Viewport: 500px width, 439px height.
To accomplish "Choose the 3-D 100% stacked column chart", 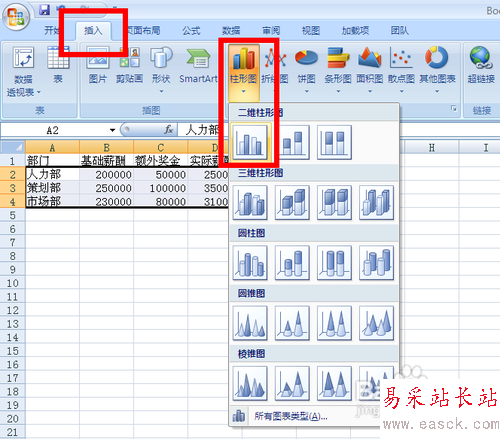I will point(334,203).
